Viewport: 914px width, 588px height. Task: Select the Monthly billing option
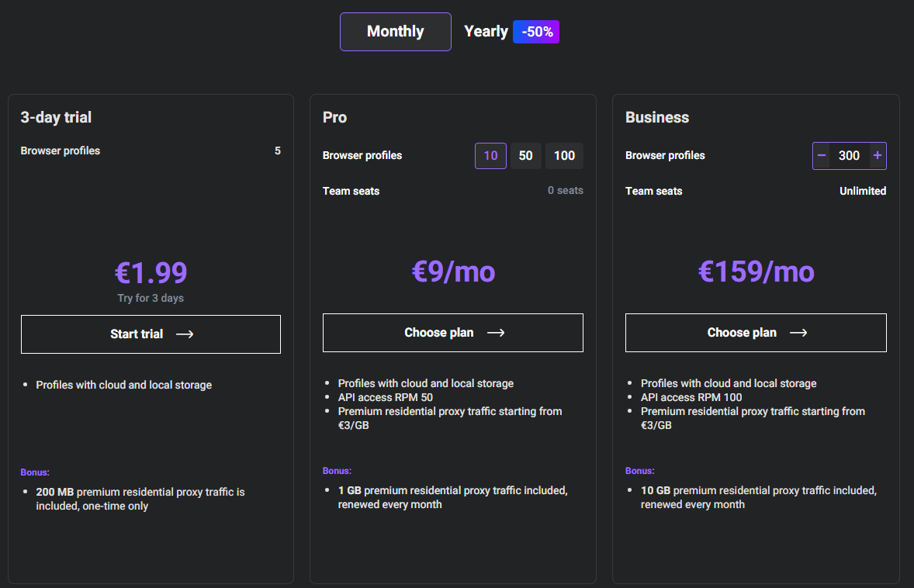tap(395, 31)
